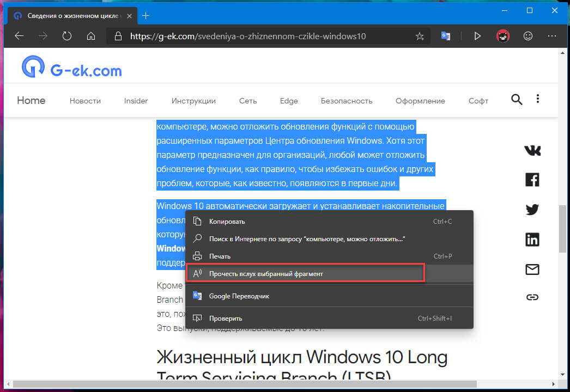This screenshot has height=392, width=570.
Task: Choose 'Поиск в Интернете по запросу' menu entry
Action: [329, 238]
